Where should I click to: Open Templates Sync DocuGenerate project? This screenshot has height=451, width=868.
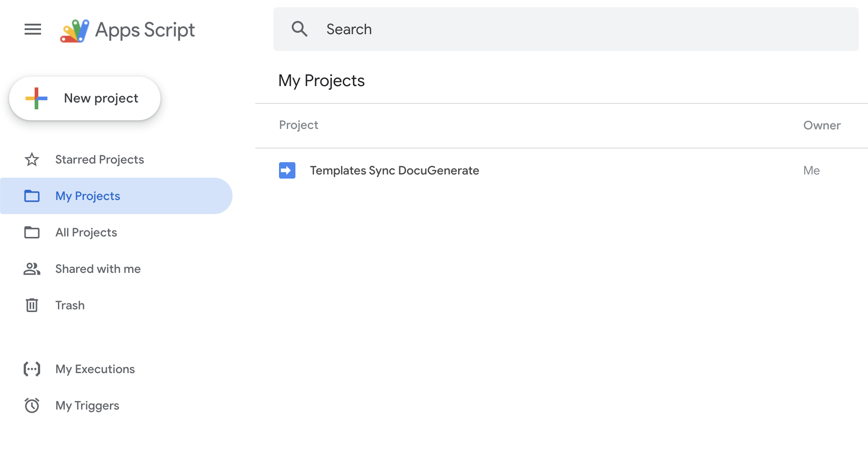pos(394,170)
